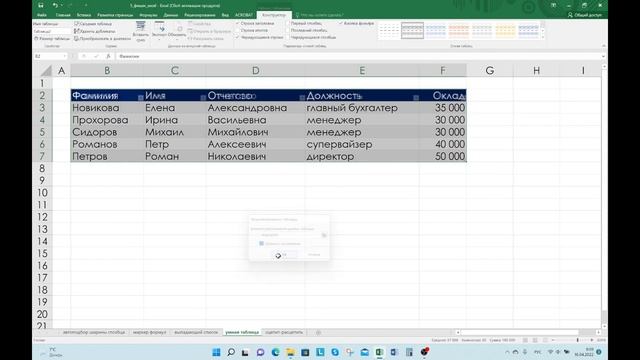Toggle Banded Columns checkbox
This screenshot has width=640, height=360.
(288, 37)
